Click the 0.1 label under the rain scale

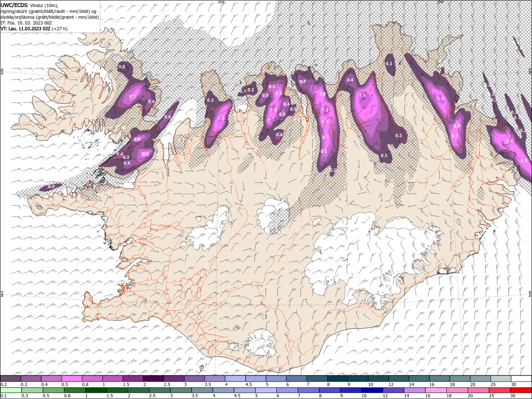tap(3, 396)
